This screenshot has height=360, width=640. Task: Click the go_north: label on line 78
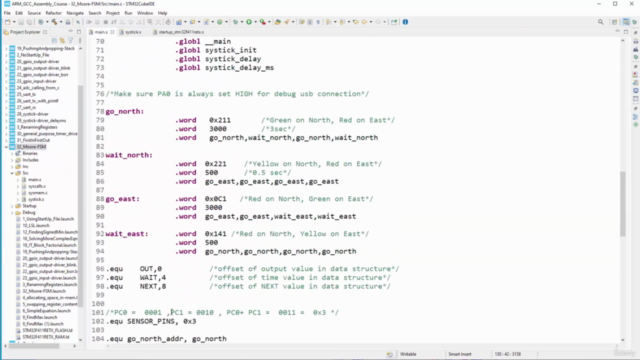[x=124, y=111]
